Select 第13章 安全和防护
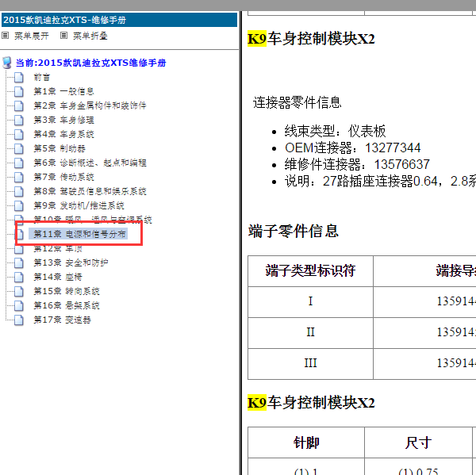 (x=71, y=262)
